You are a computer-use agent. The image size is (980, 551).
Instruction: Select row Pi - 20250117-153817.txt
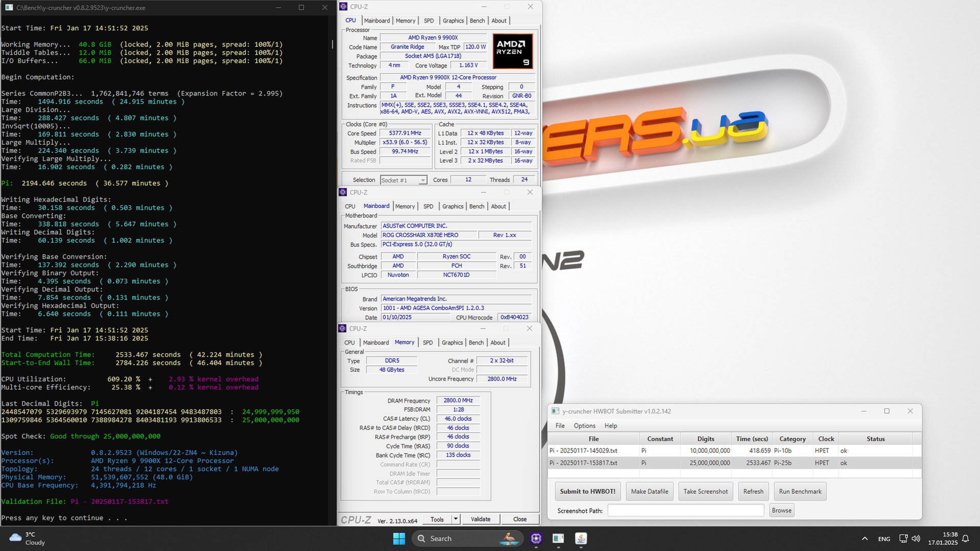pyautogui.click(x=734, y=463)
